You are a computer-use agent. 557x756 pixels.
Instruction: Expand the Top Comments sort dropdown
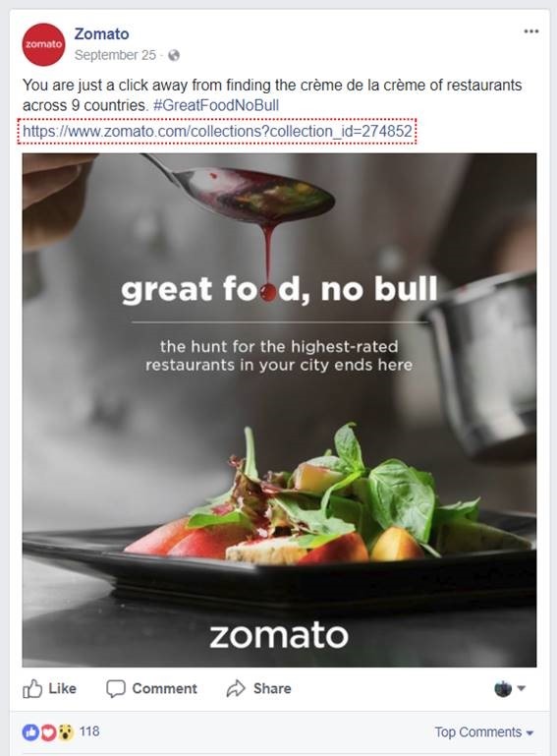pos(483,731)
